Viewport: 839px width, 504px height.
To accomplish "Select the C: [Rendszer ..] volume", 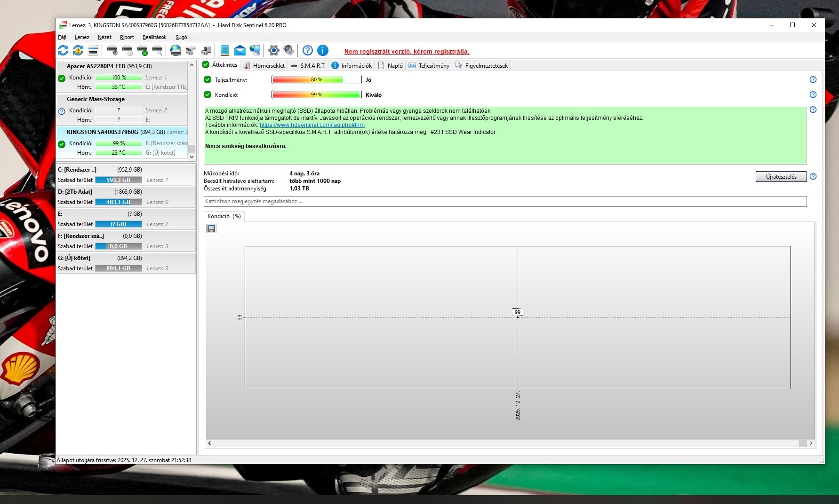I will [x=126, y=174].
